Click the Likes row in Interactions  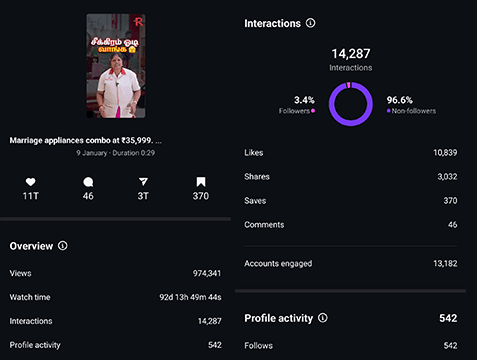[x=351, y=153]
